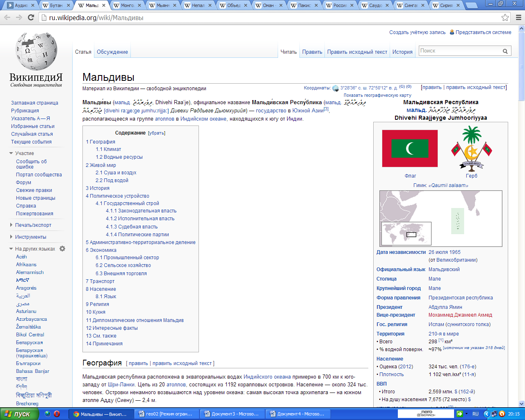Open the Обсуждение page tab
525x420 pixels.
(112, 52)
